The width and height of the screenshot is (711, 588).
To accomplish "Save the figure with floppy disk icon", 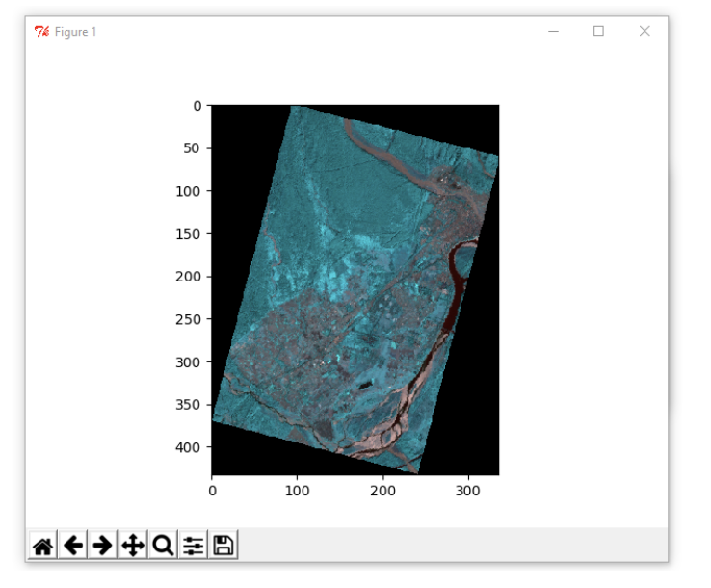I will point(223,546).
